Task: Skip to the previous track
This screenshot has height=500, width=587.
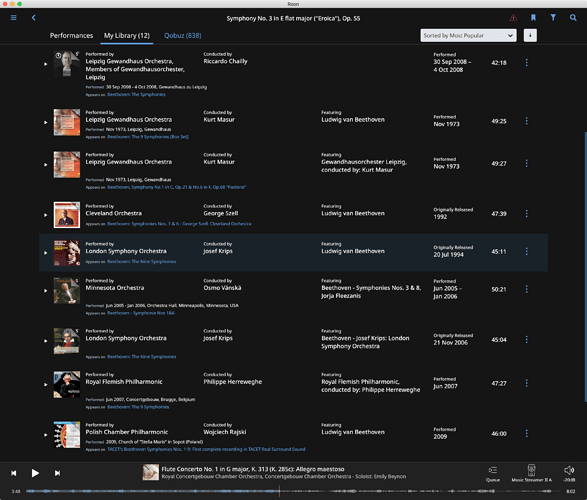Action: point(13,473)
